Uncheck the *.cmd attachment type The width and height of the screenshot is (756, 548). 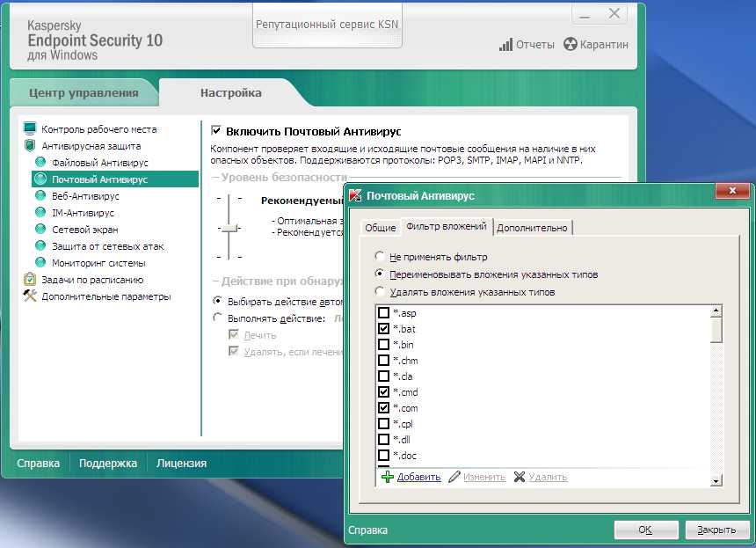(x=383, y=391)
